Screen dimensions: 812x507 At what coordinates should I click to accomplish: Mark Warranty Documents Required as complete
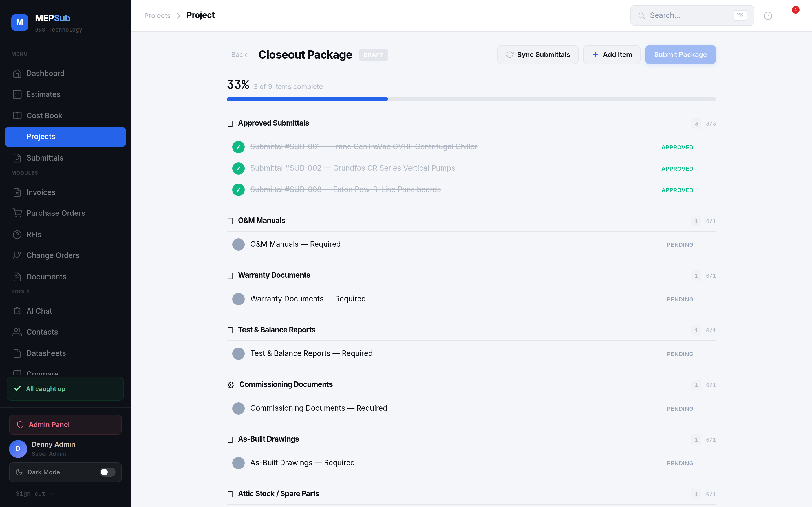pos(238,299)
